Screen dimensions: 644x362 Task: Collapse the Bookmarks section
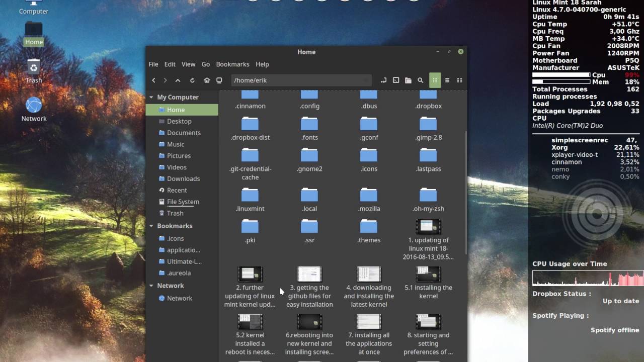(151, 226)
